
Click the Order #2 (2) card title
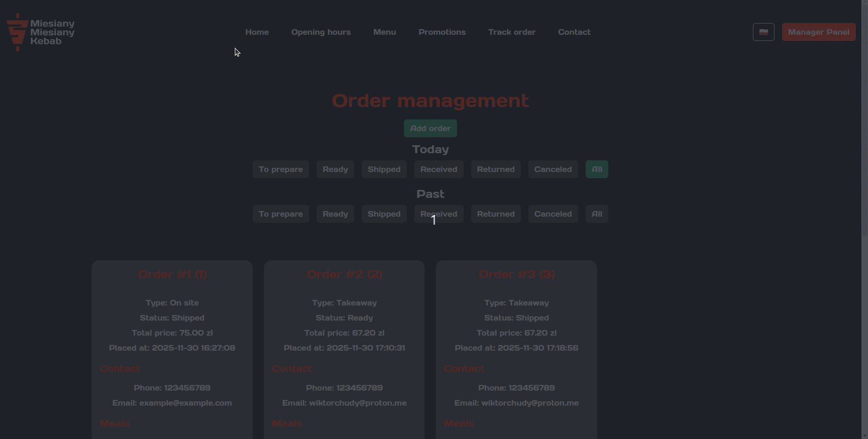(x=344, y=274)
